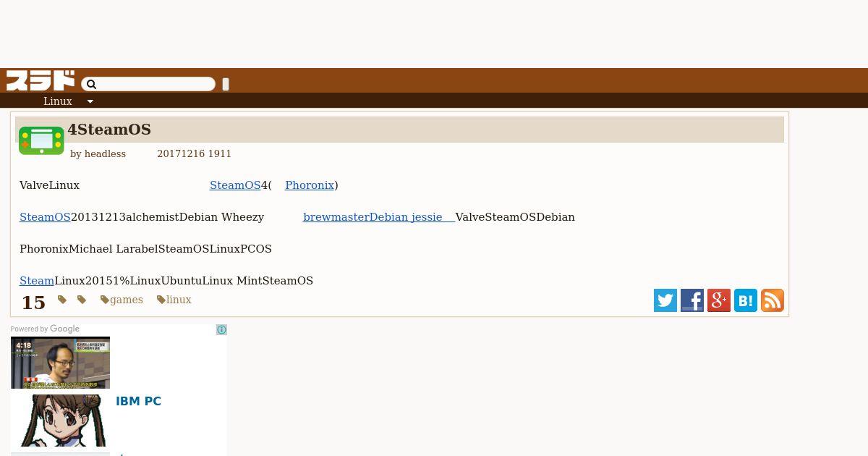868x456 pixels.
Task: Open the video thumbnail showing 4:18
Action: 60,363
